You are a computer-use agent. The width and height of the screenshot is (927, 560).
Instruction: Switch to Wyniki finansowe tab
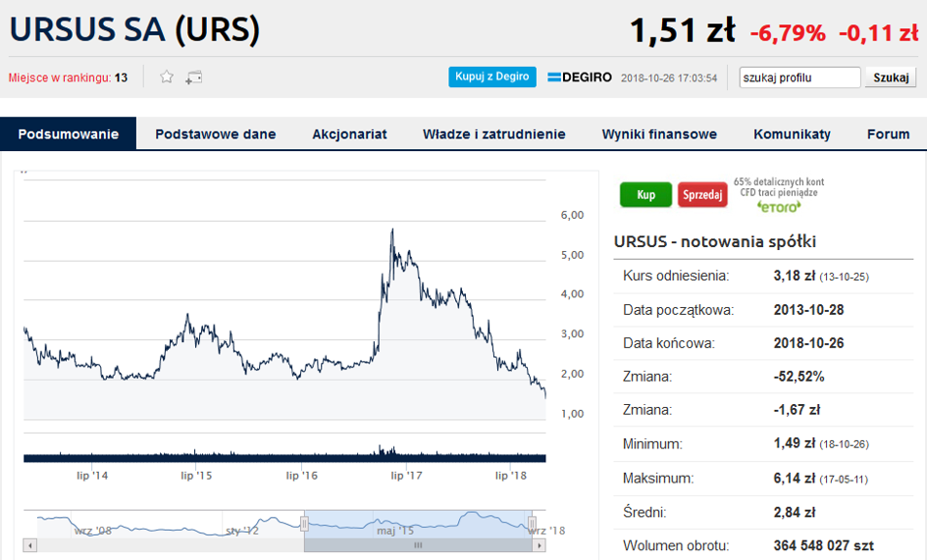click(659, 134)
